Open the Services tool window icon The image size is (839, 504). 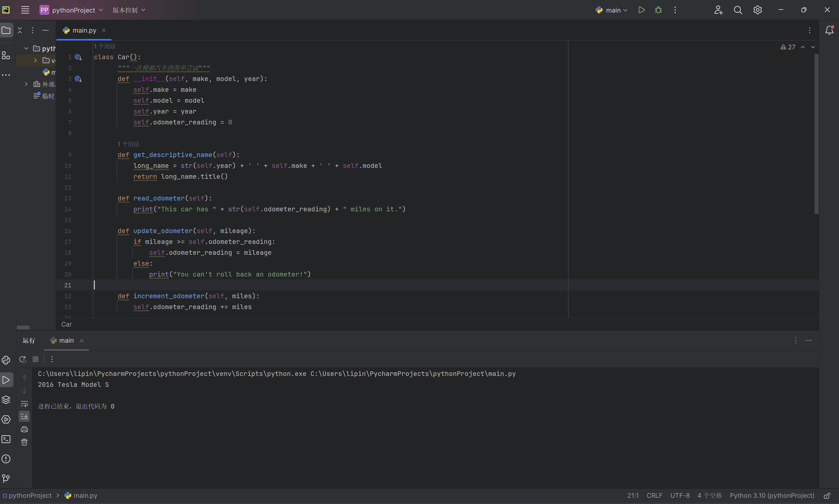(x=6, y=419)
